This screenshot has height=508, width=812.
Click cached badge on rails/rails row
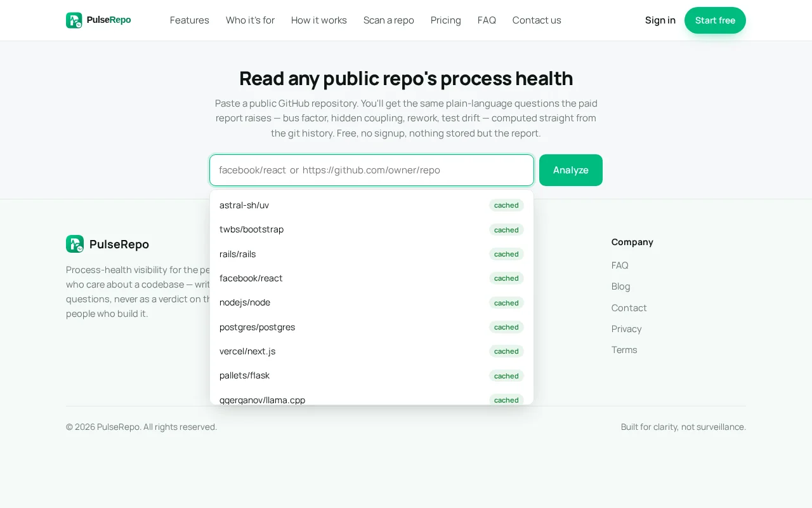tap(506, 254)
